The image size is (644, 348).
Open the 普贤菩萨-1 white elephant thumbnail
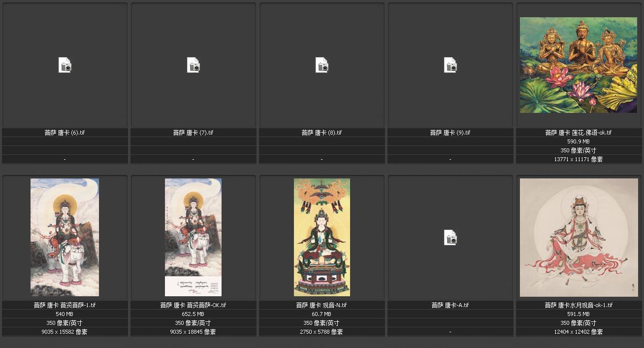pos(64,237)
